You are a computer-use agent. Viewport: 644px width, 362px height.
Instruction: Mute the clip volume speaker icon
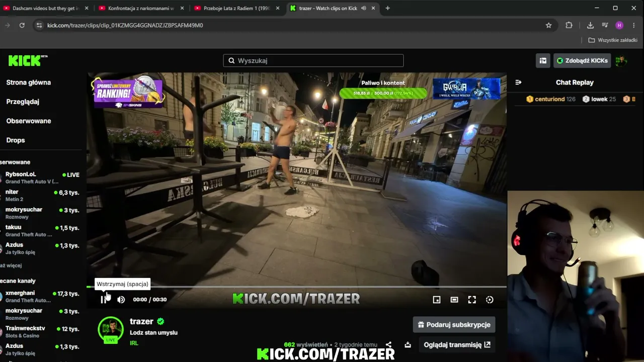(x=121, y=300)
